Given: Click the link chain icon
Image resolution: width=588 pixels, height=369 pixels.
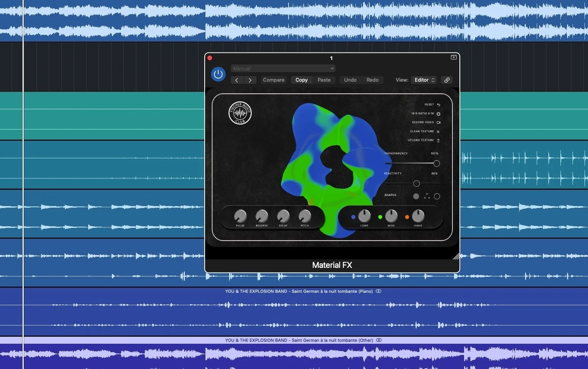Looking at the screenshot, I should click(447, 80).
